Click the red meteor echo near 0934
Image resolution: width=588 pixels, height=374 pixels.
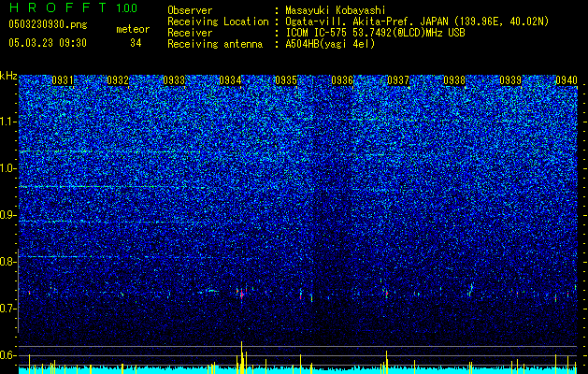click(242, 295)
